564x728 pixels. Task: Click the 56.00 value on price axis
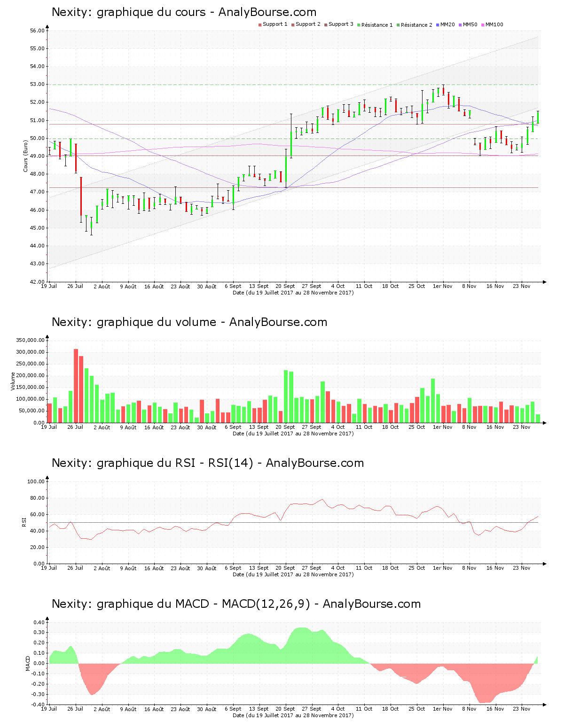[37, 31]
